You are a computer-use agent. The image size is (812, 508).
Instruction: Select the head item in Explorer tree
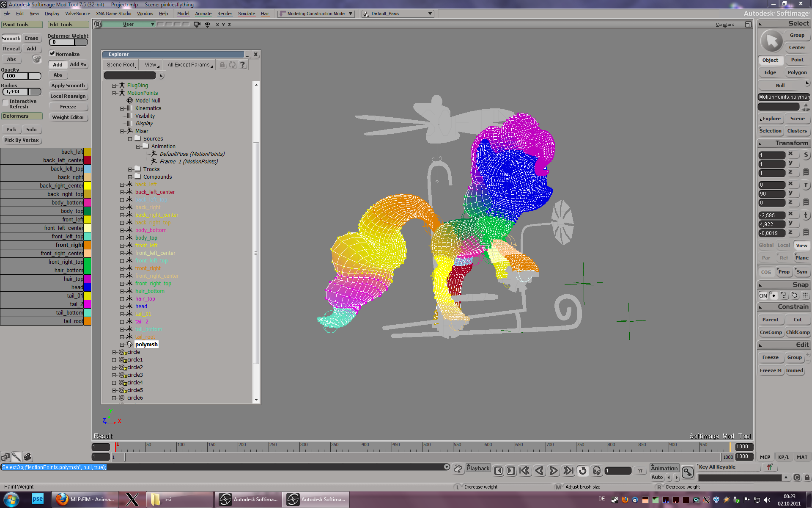[x=141, y=306]
